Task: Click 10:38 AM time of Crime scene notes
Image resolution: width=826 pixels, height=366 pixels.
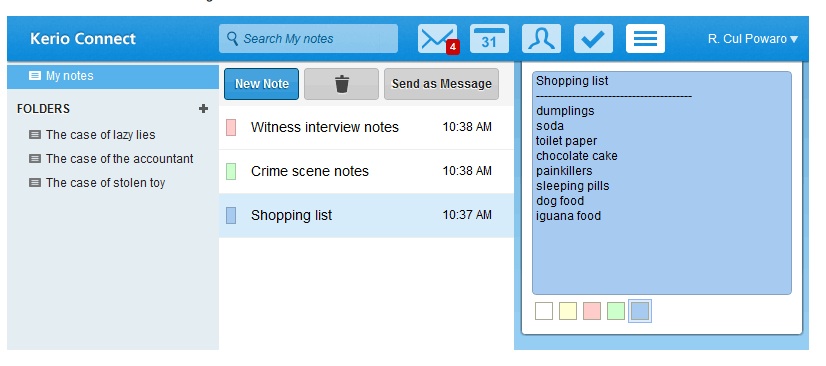Action: (467, 171)
